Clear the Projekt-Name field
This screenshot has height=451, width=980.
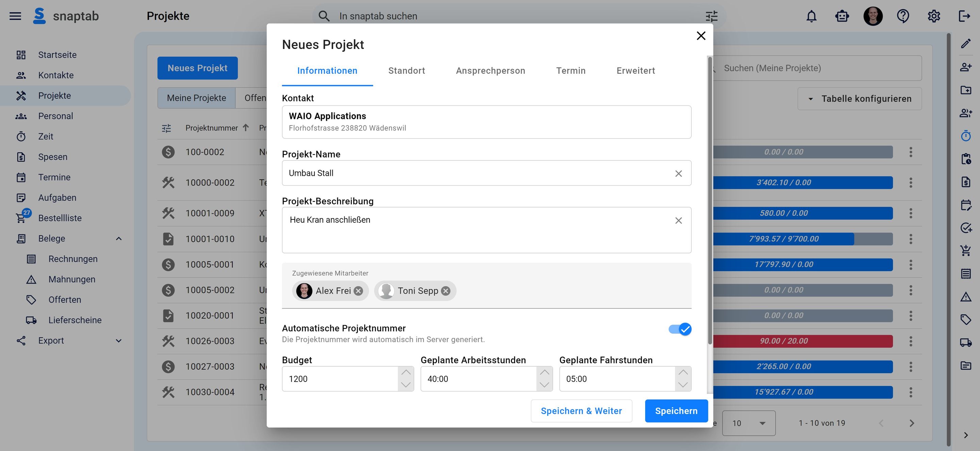(x=678, y=173)
